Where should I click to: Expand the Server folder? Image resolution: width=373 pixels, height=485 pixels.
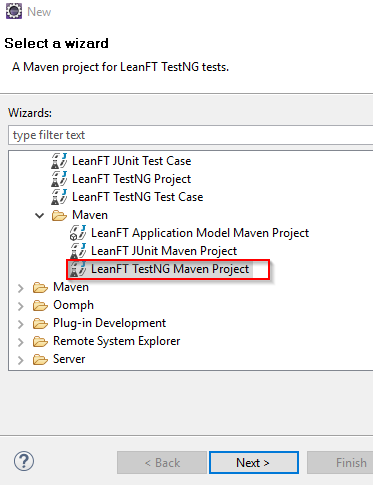pyautogui.click(x=21, y=359)
